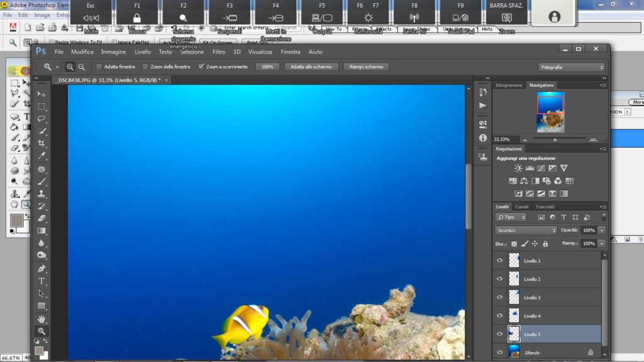Open the Fotografia workspace dropdown
This screenshot has width=644, height=362.
click(571, 67)
